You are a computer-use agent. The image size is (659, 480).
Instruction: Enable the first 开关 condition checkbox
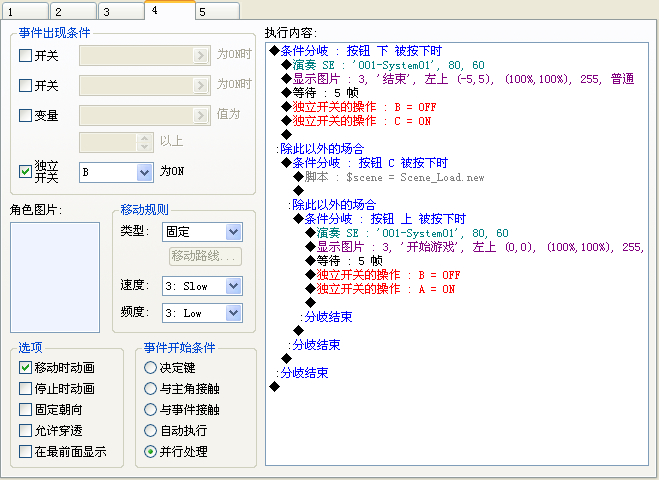click(x=25, y=55)
